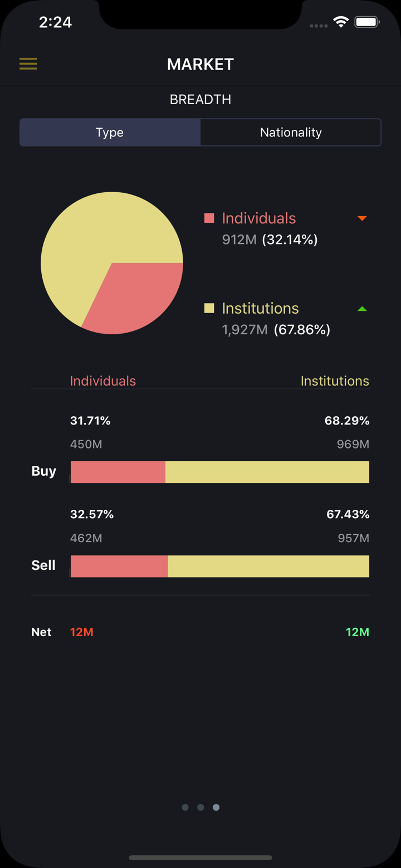This screenshot has height=868, width=401.
Task: Tap the Wi-Fi status icon
Action: point(340,22)
